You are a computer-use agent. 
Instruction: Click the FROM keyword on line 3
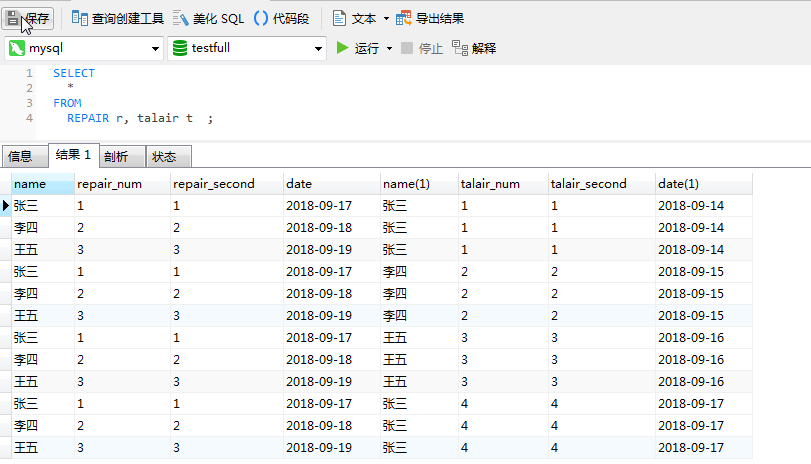[67, 103]
